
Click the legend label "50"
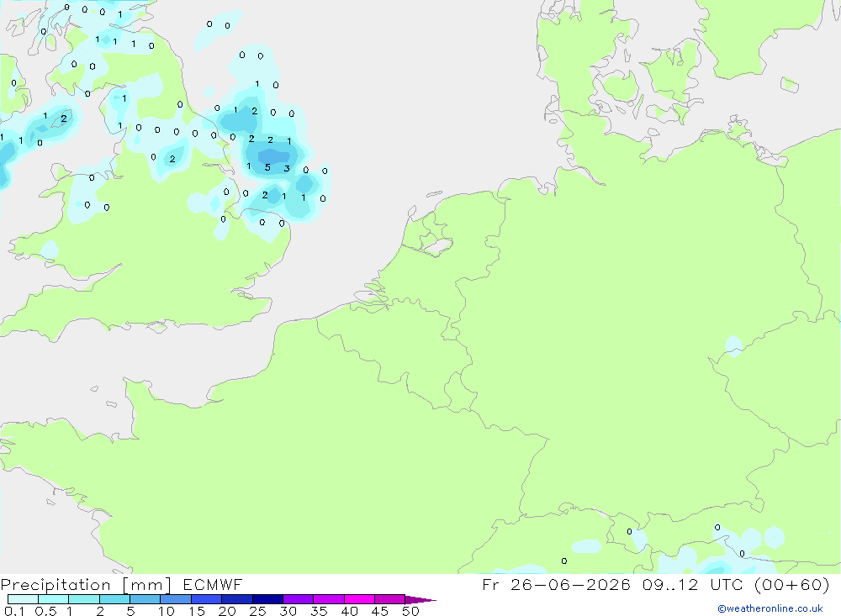[410, 611]
